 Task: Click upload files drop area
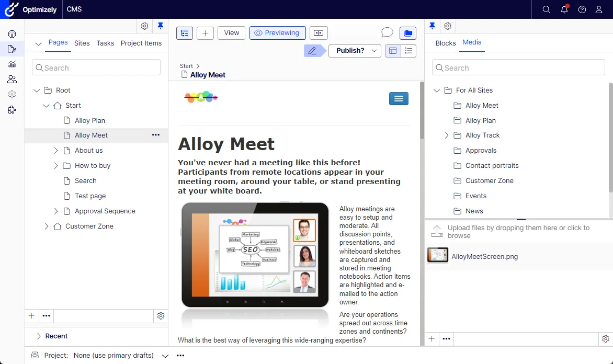pos(518,232)
